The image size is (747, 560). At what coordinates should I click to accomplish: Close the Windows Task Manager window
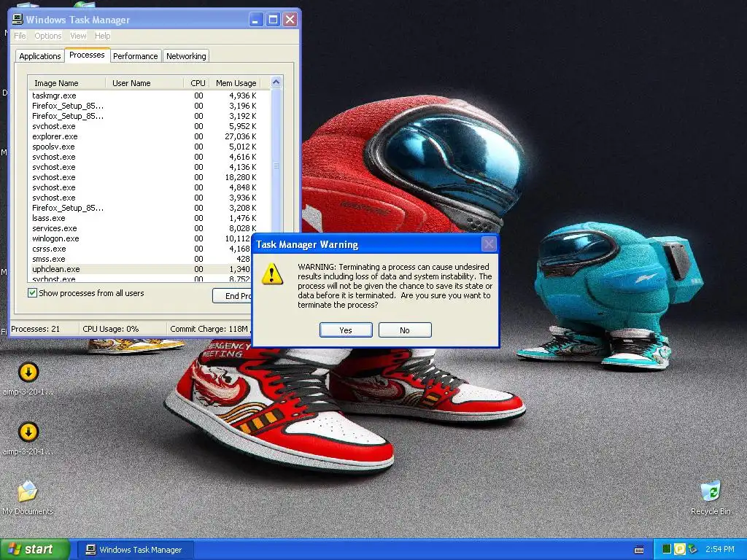point(290,20)
